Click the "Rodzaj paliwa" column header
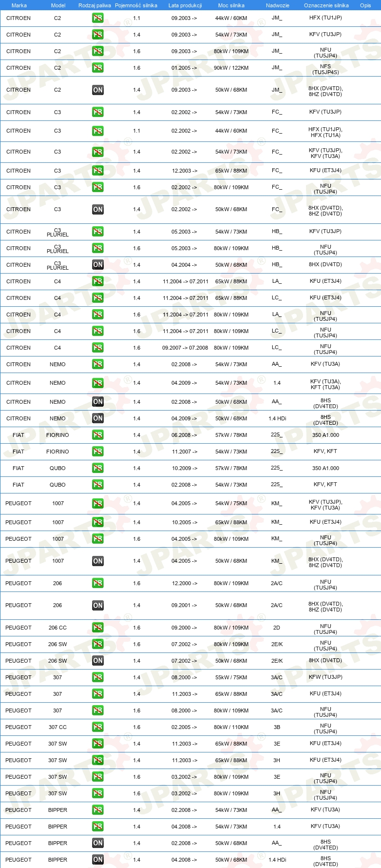The height and width of the screenshot is (868, 381). point(95,5)
